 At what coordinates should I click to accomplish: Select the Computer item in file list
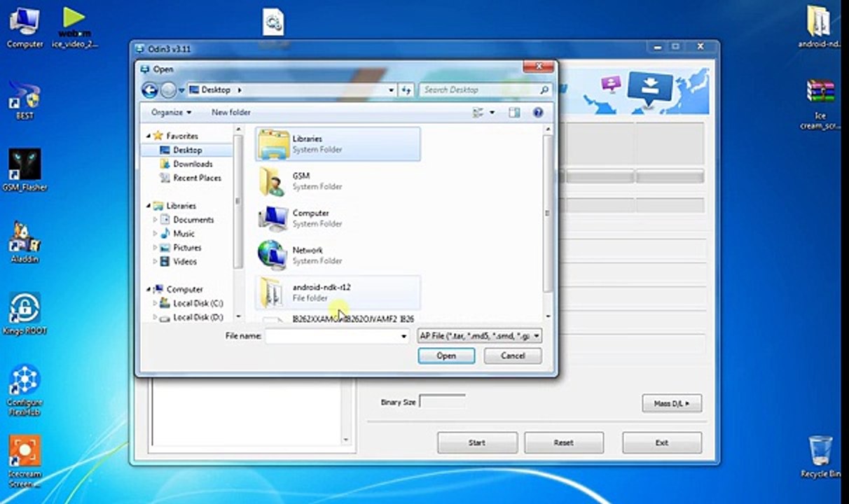point(338,218)
